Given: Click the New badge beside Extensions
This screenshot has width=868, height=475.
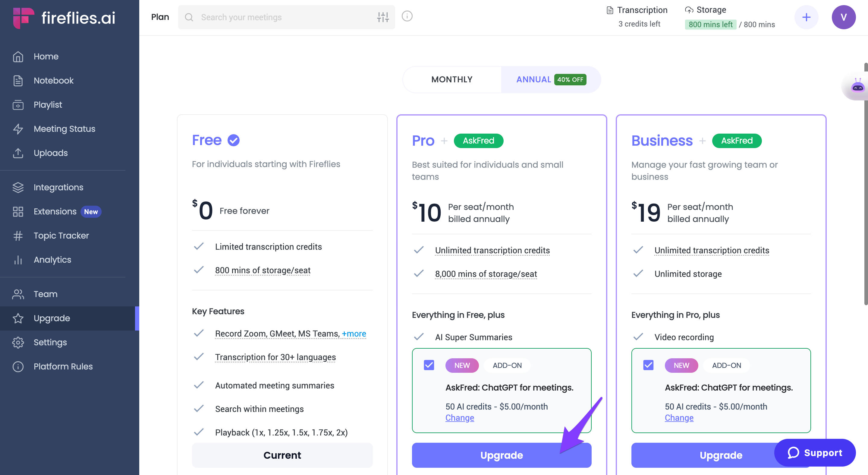Looking at the screenshot, I should [x=91, y=212].
